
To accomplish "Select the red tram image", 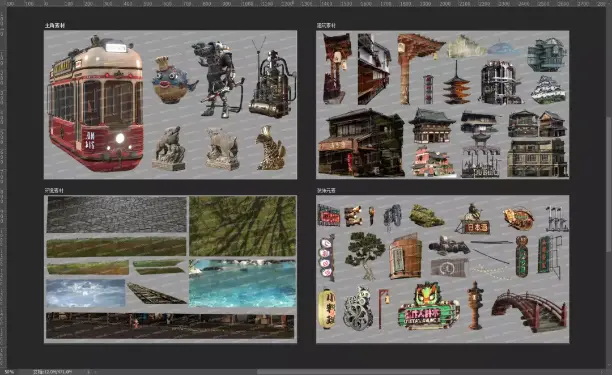I will coord(96,103).
